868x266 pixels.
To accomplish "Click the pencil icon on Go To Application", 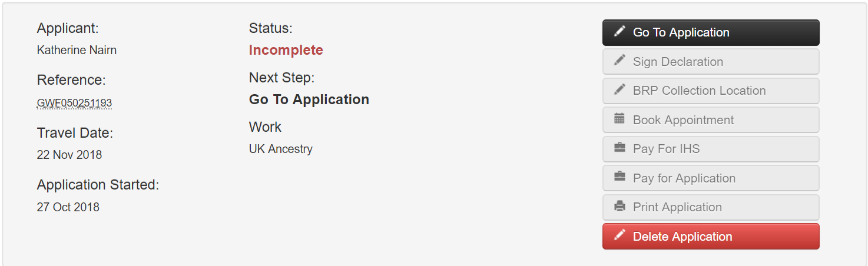I will click(x=619, y=31).
